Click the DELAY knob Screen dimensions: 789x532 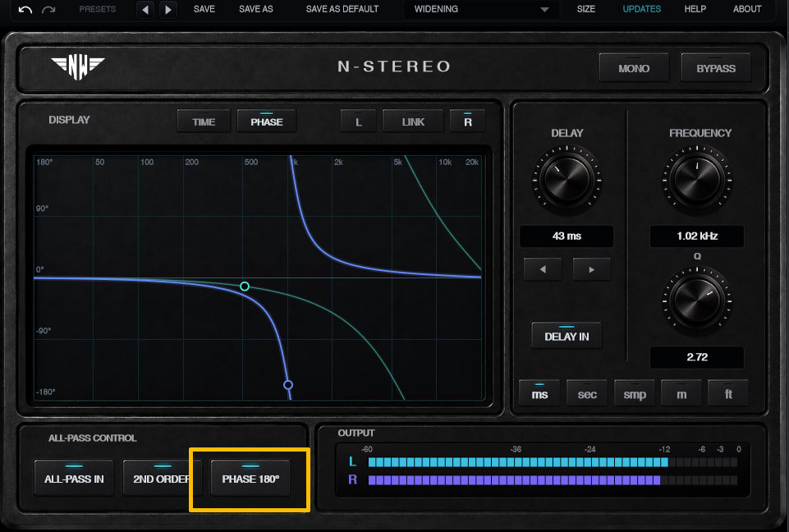click(x=567, y=179)
